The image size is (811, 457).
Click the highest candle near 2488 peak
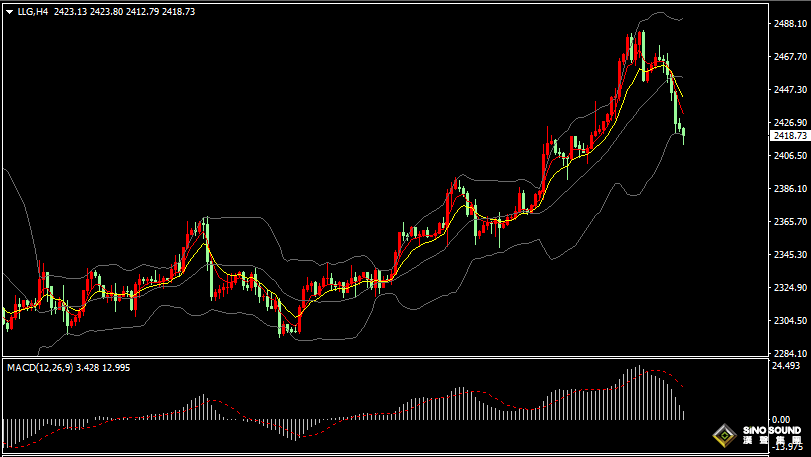pyautogui.click(x=641, y=45)
